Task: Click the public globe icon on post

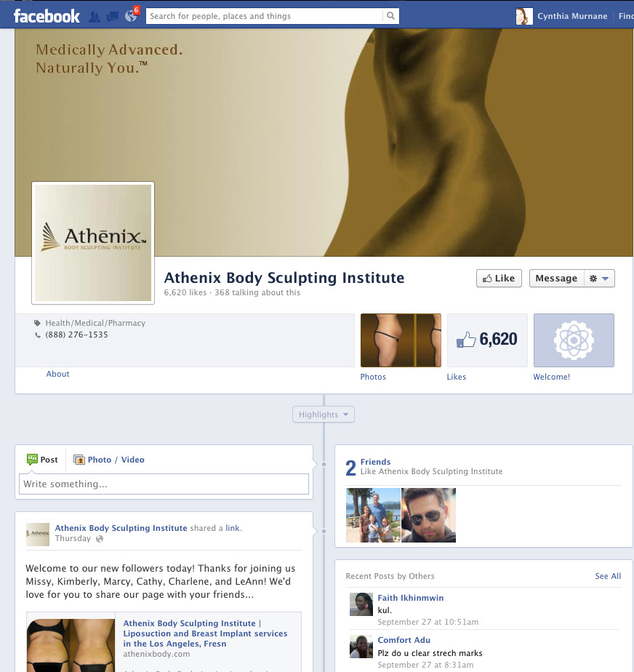Action: pos(100,539)
